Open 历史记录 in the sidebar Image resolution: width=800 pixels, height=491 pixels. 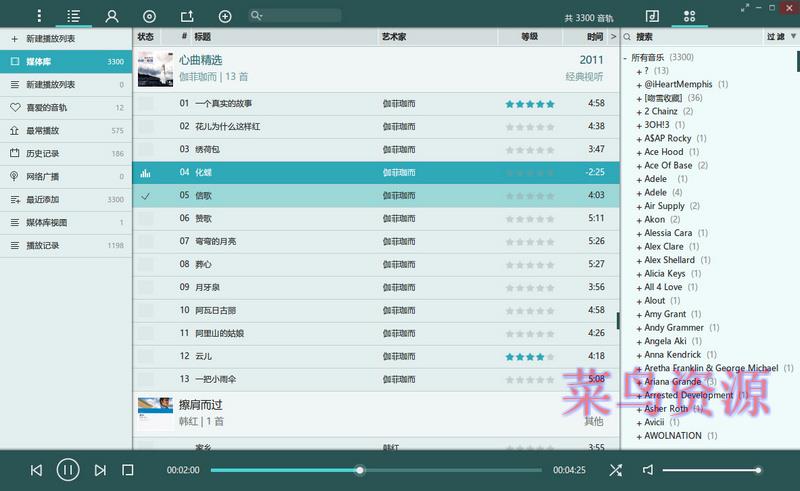[66, 153]
